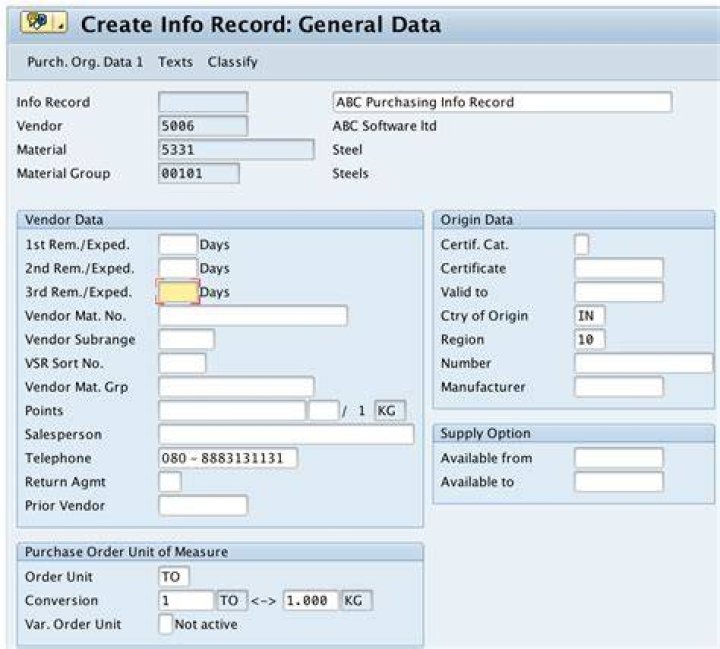The image size is (720, 649).
Task: Click the Steels material group description
Action: 350,174
